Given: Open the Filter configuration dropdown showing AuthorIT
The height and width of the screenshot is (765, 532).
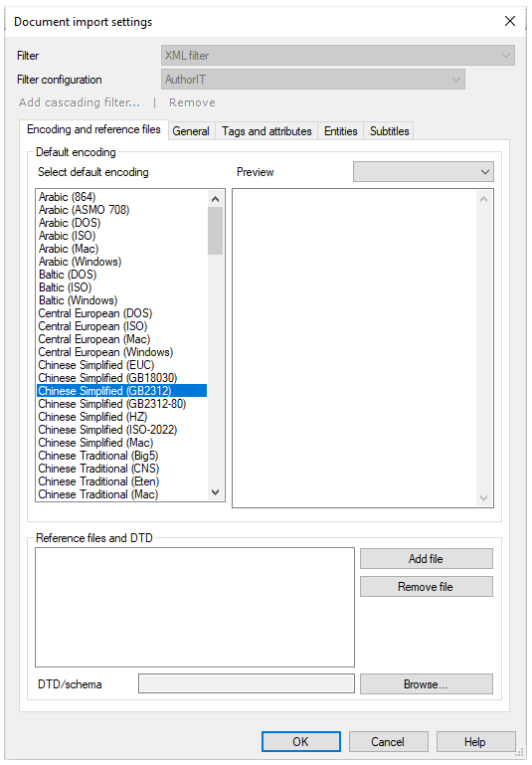Looking at the screenshot, I should pos(313,79).
